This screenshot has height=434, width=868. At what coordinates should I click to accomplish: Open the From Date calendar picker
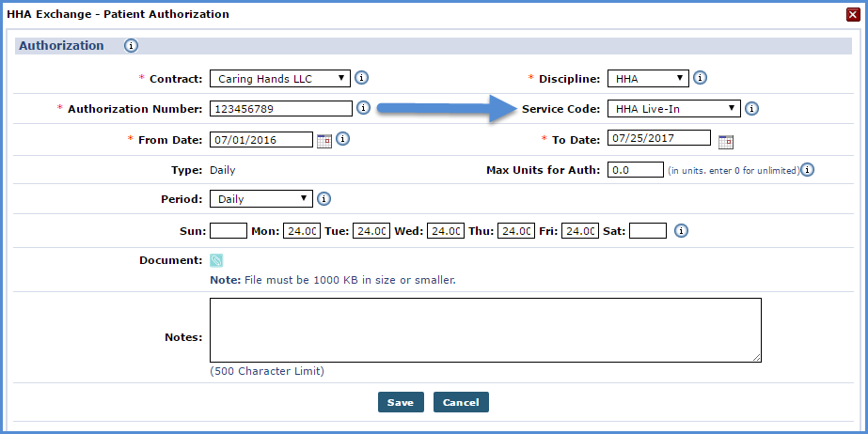[x=324, y=141]
